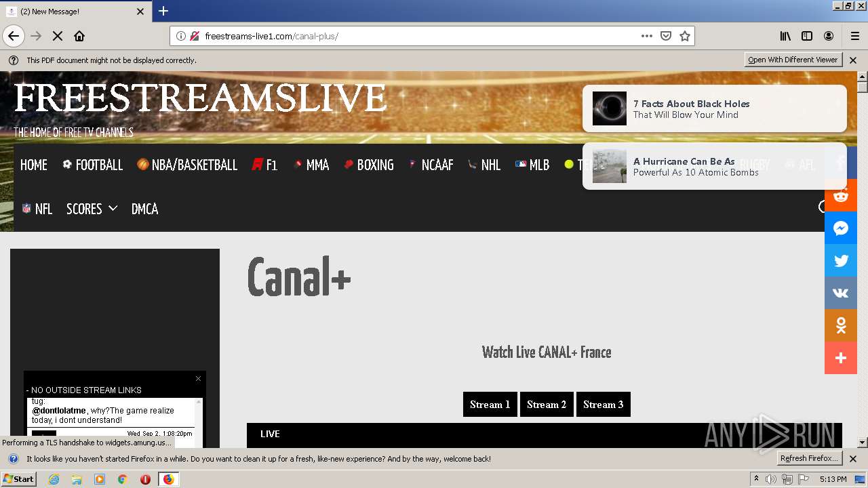
Task: Click the LIVE label on player
Action: click(x=270, y=434)
